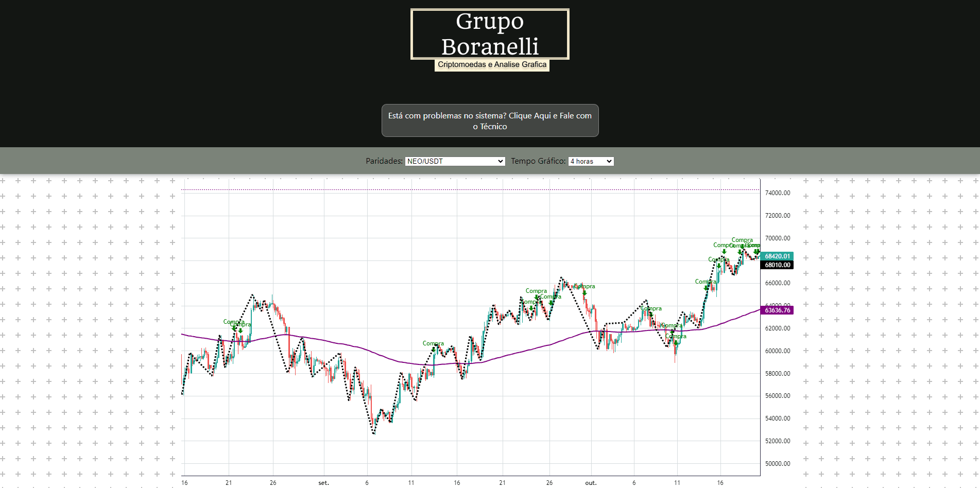This screenshot has width=980, height=488.
Task: Click the Compra arrow below the October 8 peak
Action: (x=651, y=315)
